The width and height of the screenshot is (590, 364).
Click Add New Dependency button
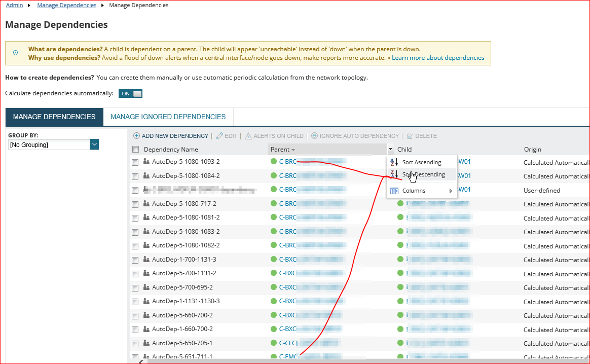[x=171, y=136]
